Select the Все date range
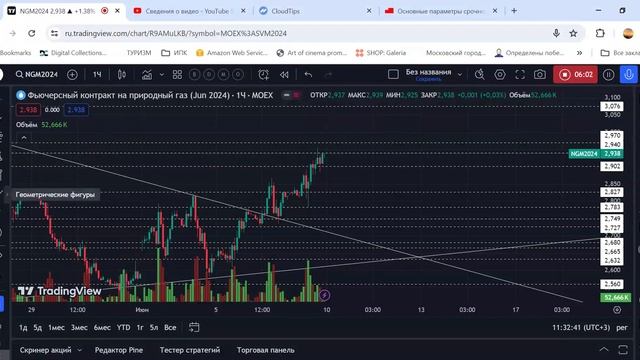The width and height of the screenshot is (640, 360). click(170, 327)
